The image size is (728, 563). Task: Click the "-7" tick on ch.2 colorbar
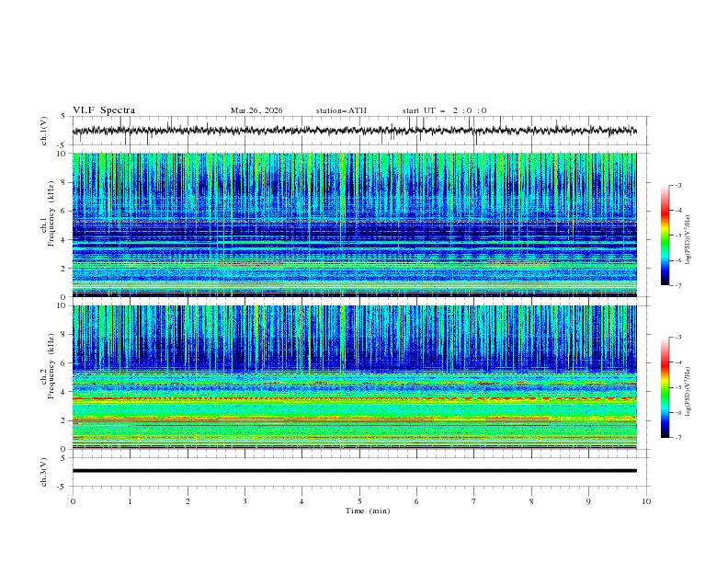tap(678, 437)
